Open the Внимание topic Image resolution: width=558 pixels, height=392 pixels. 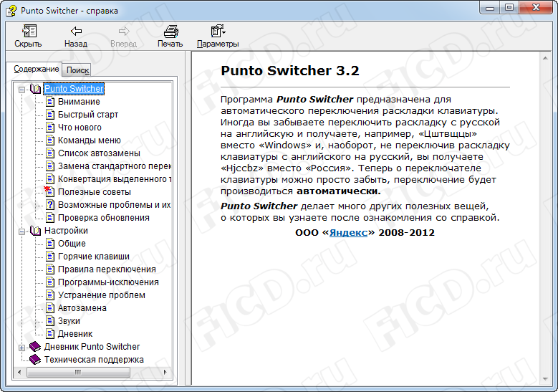(79, 102)
